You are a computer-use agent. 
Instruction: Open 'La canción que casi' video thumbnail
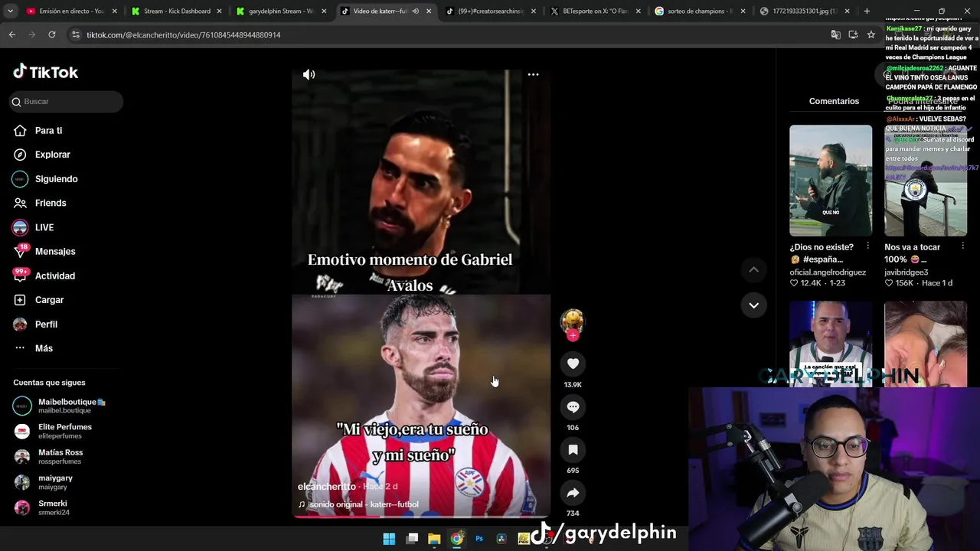[x=831, y=344]
